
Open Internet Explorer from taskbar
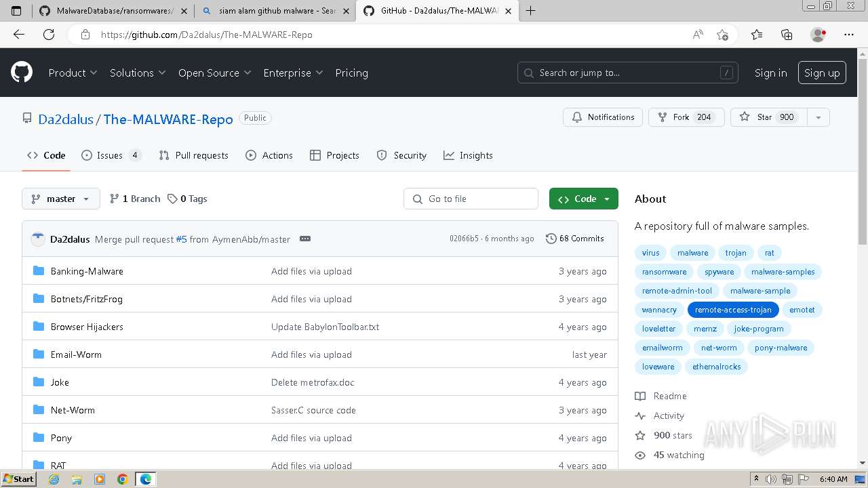[x=54, y=479]
